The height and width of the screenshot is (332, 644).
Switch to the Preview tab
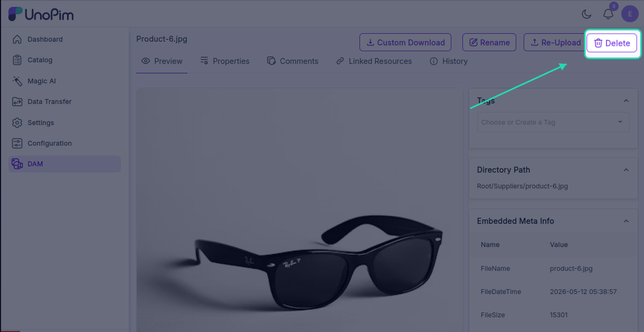(162, 61)
